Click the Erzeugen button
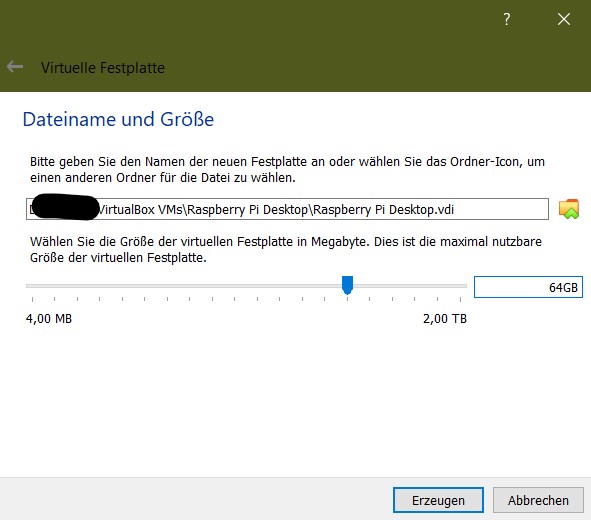The height and width of the screenshot is (520, 591). (438, 500)
